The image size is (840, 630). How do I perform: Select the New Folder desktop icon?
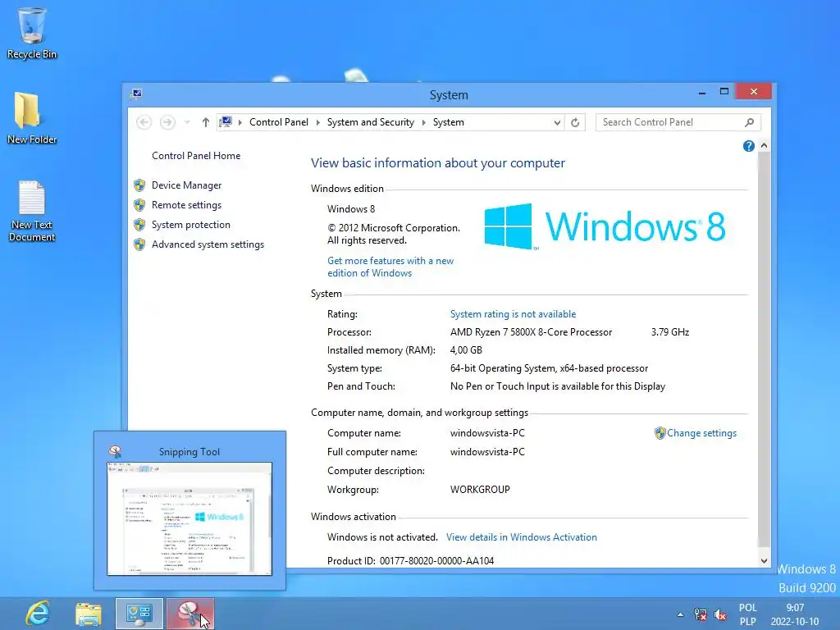click(x=32, y=118)
